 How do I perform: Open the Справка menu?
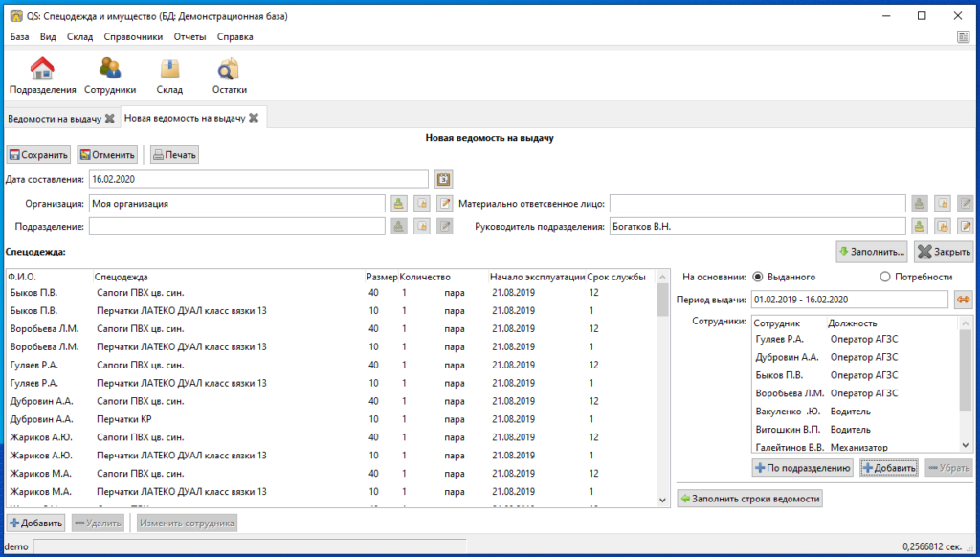point(235,37)
